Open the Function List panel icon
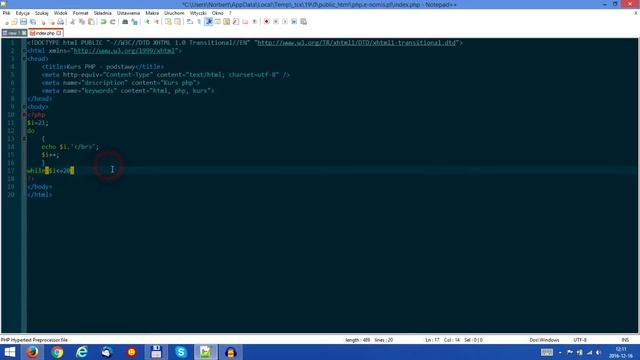640x360 pixels. coord(236,22)
